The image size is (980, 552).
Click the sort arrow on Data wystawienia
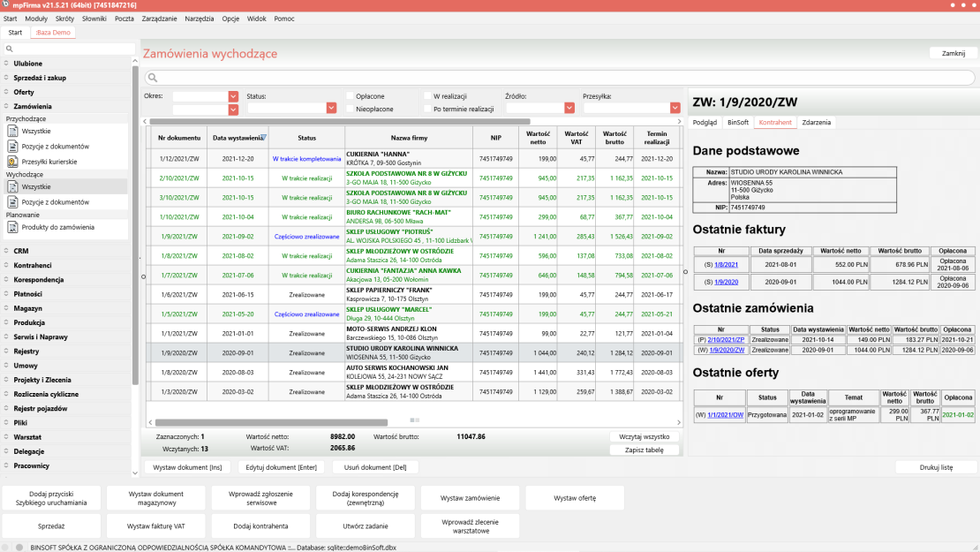tap(264, 137)
